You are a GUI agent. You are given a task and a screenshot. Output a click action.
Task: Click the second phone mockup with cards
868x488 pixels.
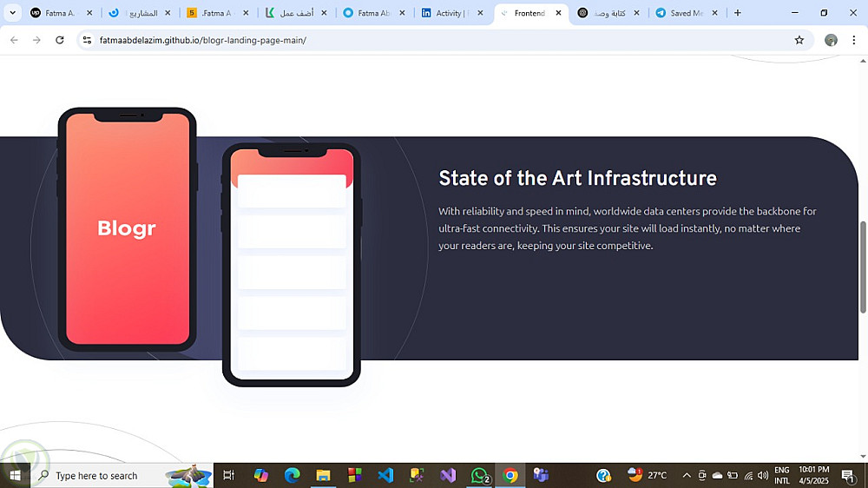(291, 265)
